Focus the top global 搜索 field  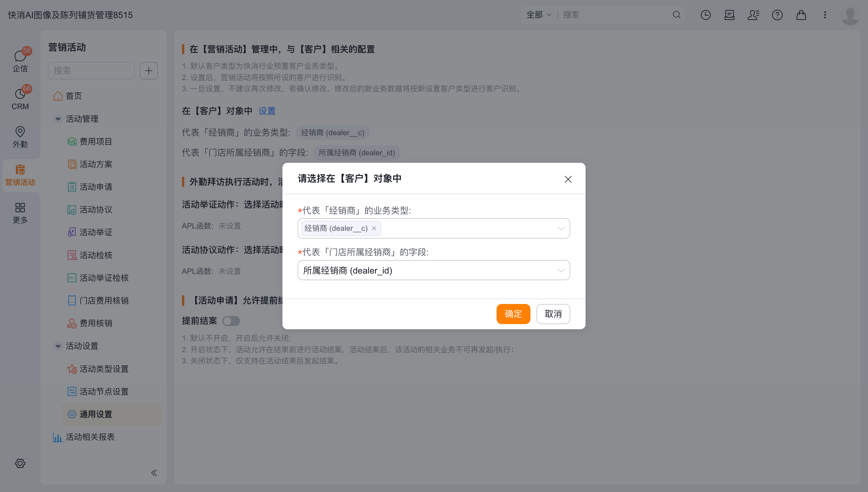click(615, 15)
